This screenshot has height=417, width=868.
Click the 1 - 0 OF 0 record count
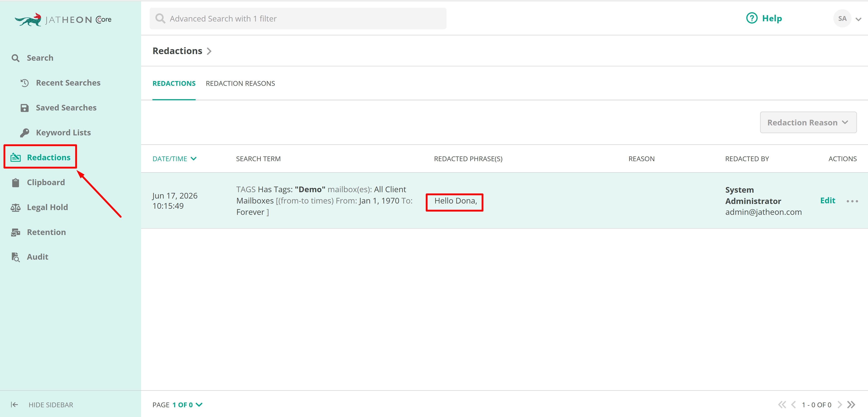[x=816, y=405]
